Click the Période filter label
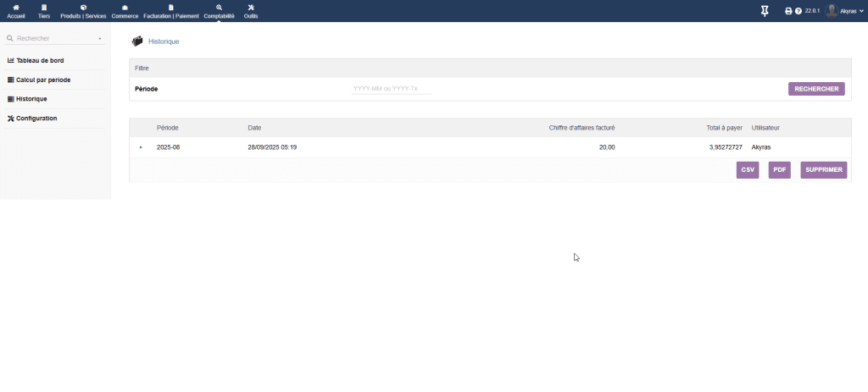Image resolution: width=868 pixels, height=392 pixels. point(146,89)
